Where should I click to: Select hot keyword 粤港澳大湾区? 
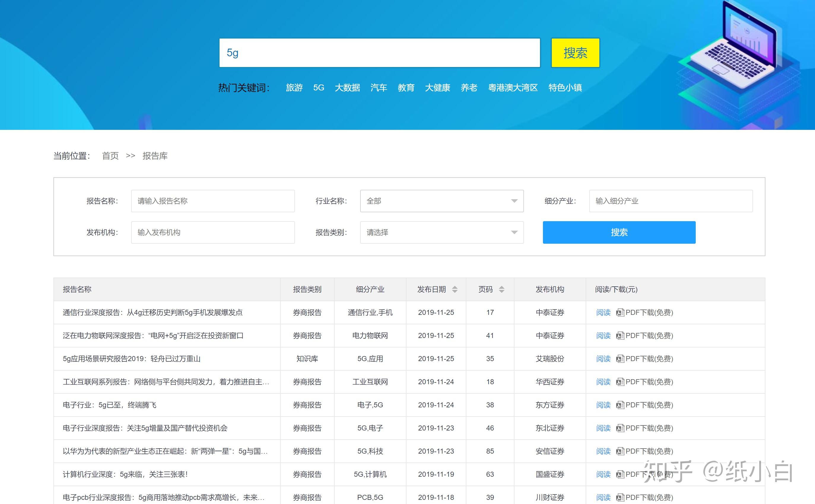(x=513, y=88)
